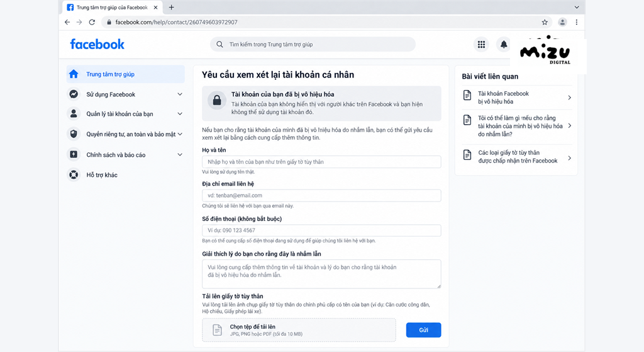Click the lifebuoy icon beside Hỗ trợ khác
This screenshot has height=352, width=644.
[74, 175]
